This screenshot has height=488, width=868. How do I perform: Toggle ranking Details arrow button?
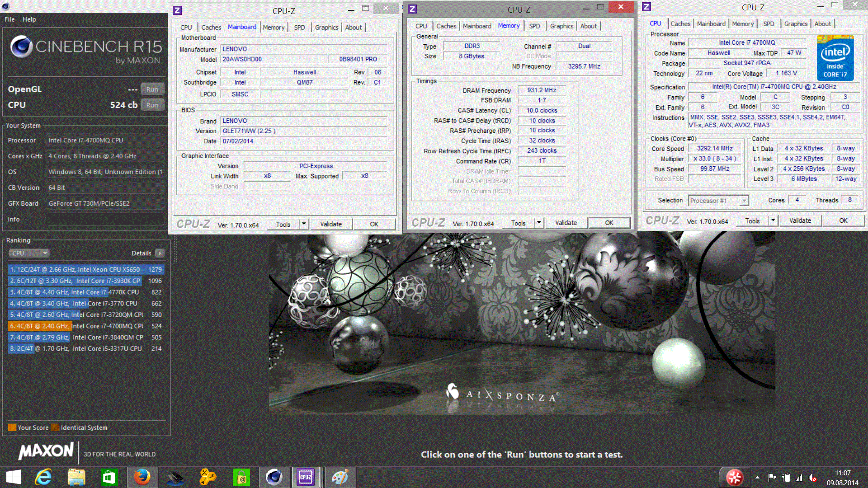[x=160, y=253]
